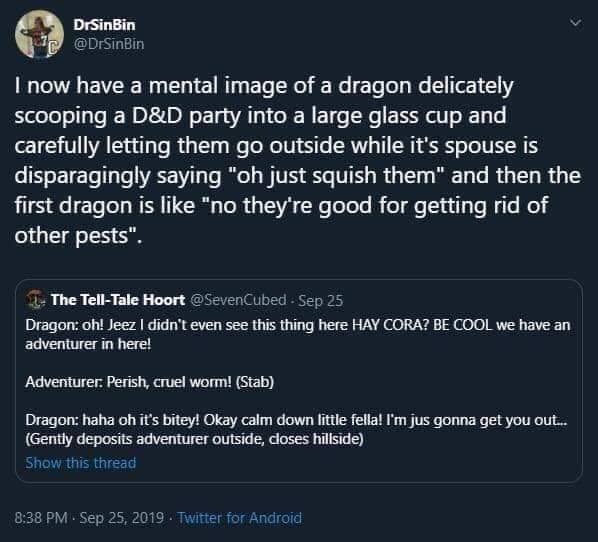This screenshot has height=542, width=598.
Task: Open the @DrSinBin handle link
Action: (109, 44)
